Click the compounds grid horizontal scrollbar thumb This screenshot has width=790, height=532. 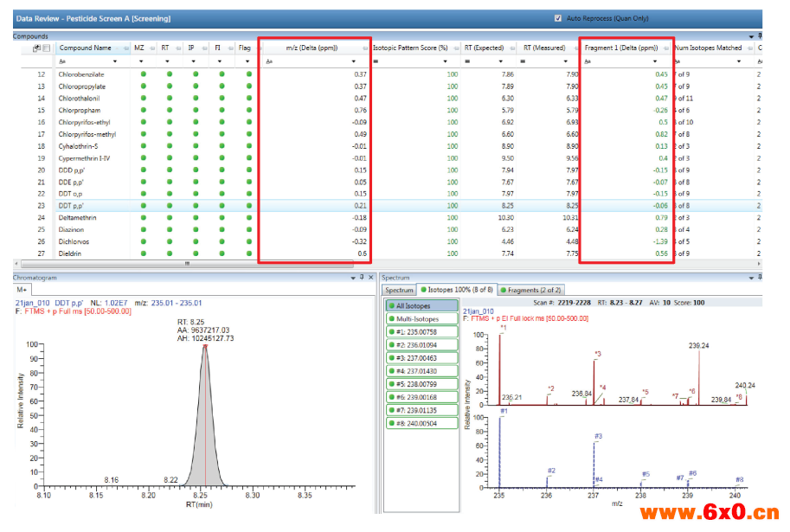click(187, 264)
